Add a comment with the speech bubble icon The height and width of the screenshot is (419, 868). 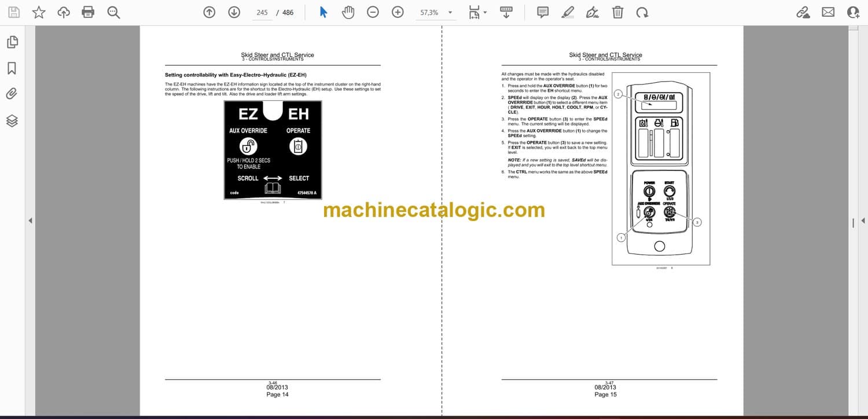click(543, 12)
